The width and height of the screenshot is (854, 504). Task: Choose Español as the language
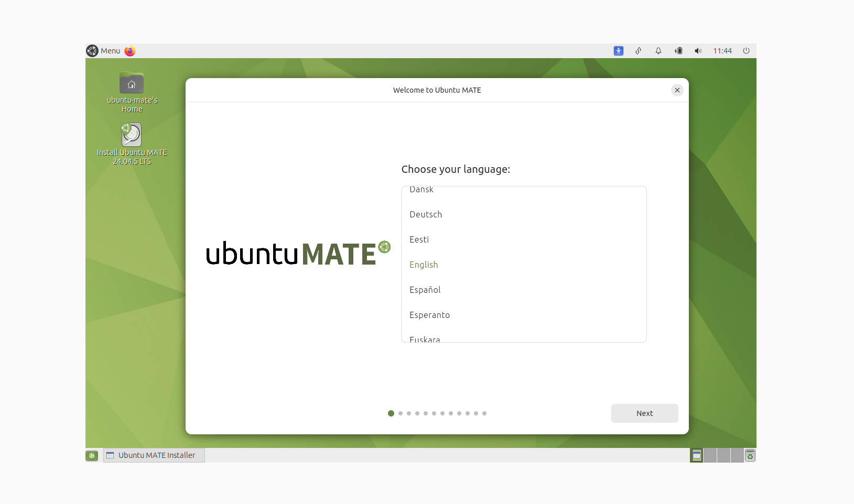pyautogui.click(x=524, y=290)
